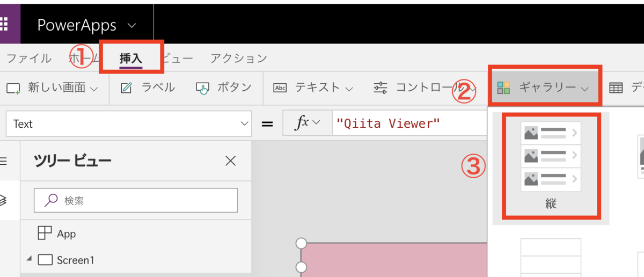Insert a ボタン control
Viewport: 644px width, 277px height.
(224, 88)
